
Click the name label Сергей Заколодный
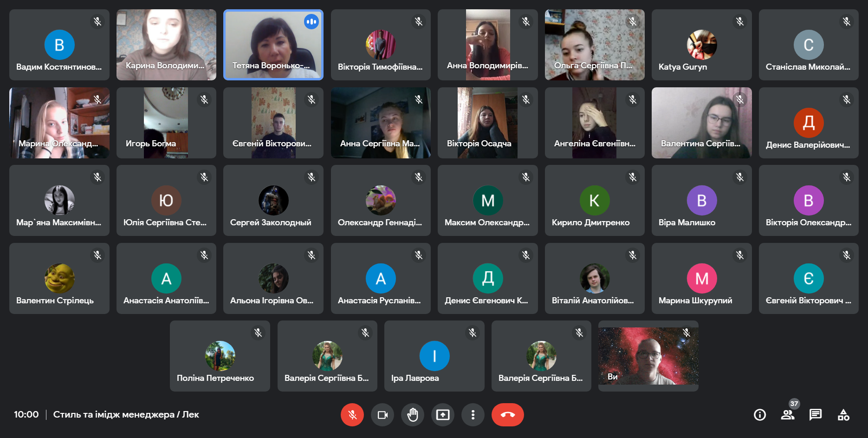click(x=271, y=222)
